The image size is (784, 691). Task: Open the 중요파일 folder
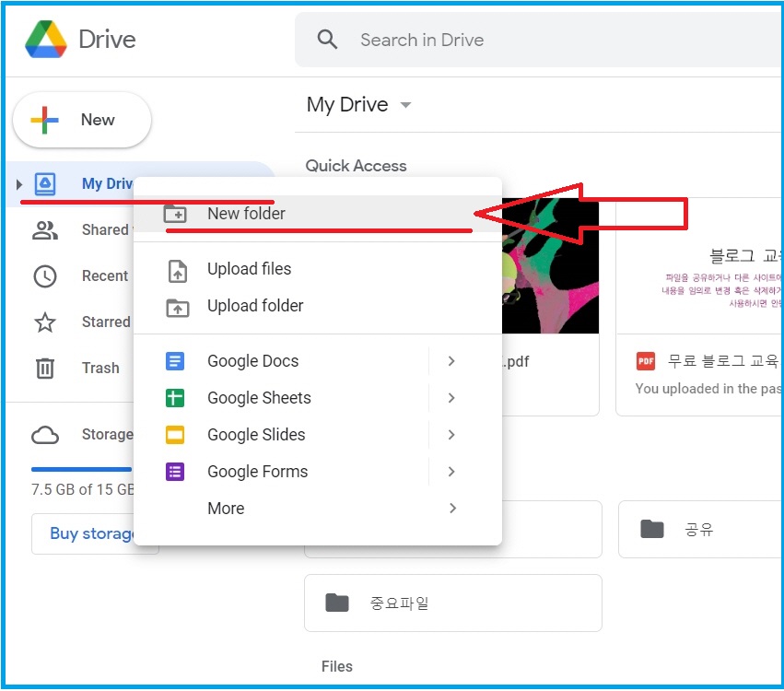click(x=453, y=603)
